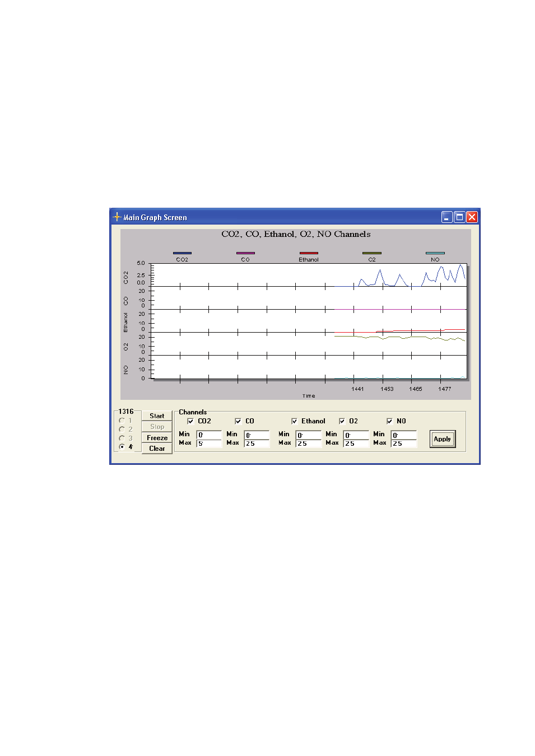Viewport: 535px width, 756px height.
Task: Select radio option 3
Action: [x=122, y=438]
